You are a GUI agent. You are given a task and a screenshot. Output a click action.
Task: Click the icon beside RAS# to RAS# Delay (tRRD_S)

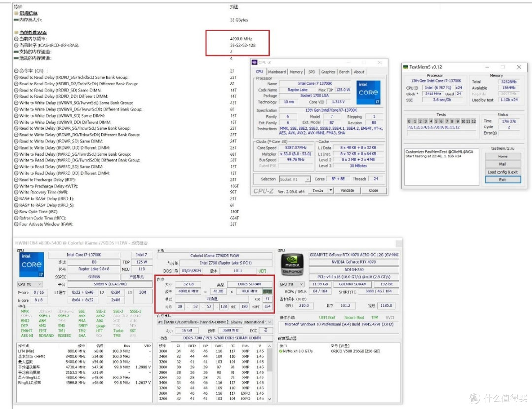point(16,205)
